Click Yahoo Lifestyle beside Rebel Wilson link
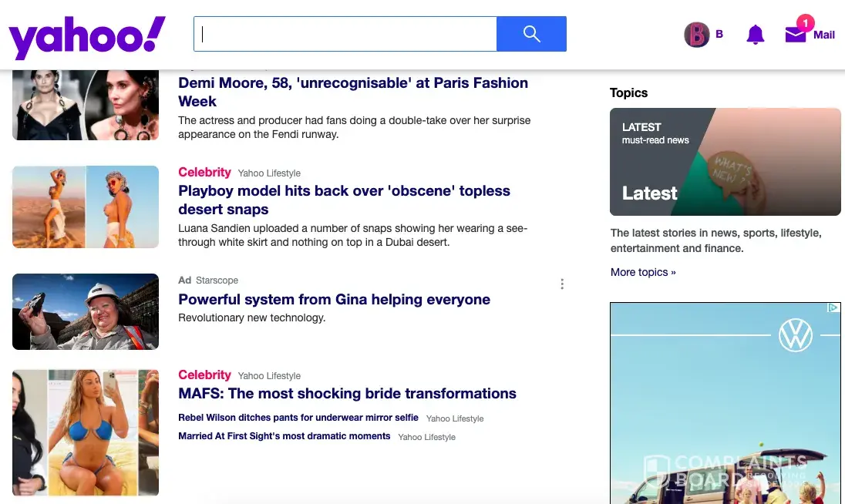The image size is (845, 504). [455, 418]
